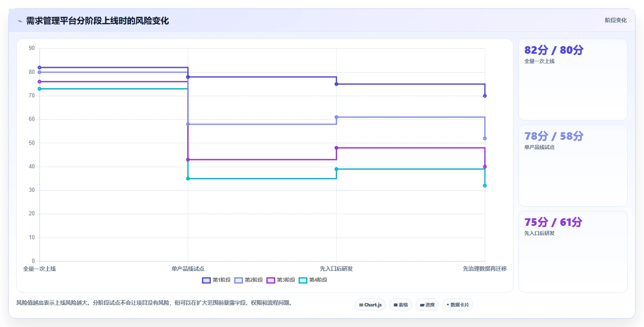Click the y-axis tick 30
This screenshot has width=644, height=327.
tap(32, 190)
